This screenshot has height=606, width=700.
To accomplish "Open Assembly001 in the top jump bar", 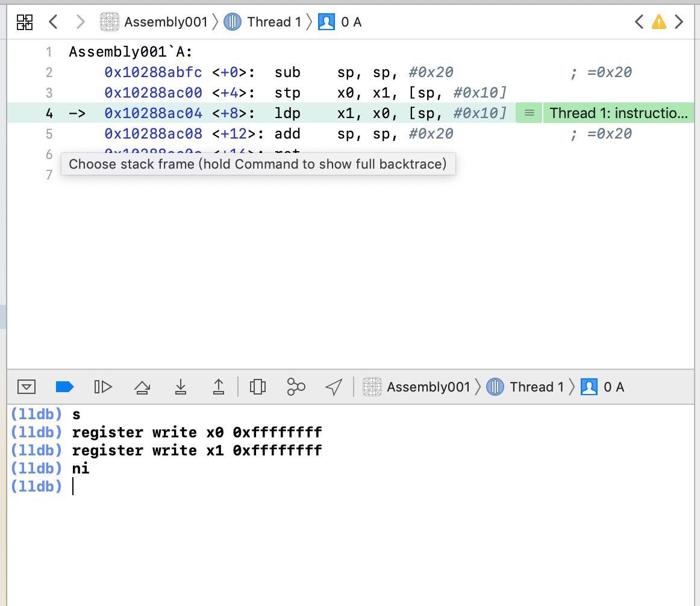I will [x=166, y=22].
